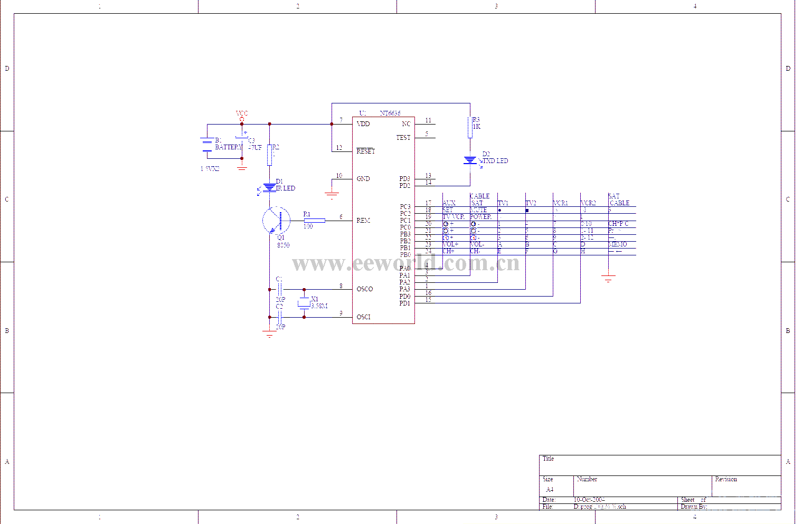Screen dimensions: 812x524
Task: Click the VCR2 column label
Action: click(x=588, y=203)
